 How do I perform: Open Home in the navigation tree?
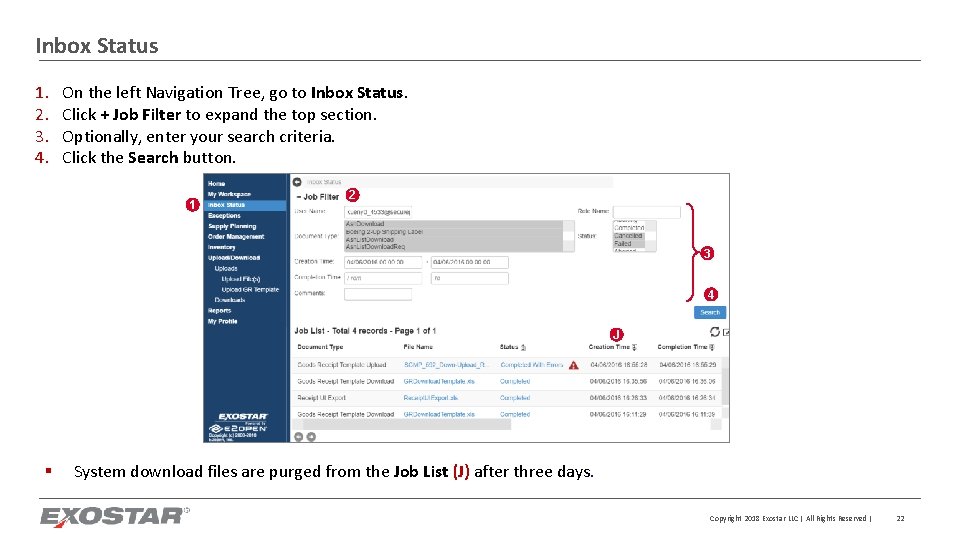(216, 184)
